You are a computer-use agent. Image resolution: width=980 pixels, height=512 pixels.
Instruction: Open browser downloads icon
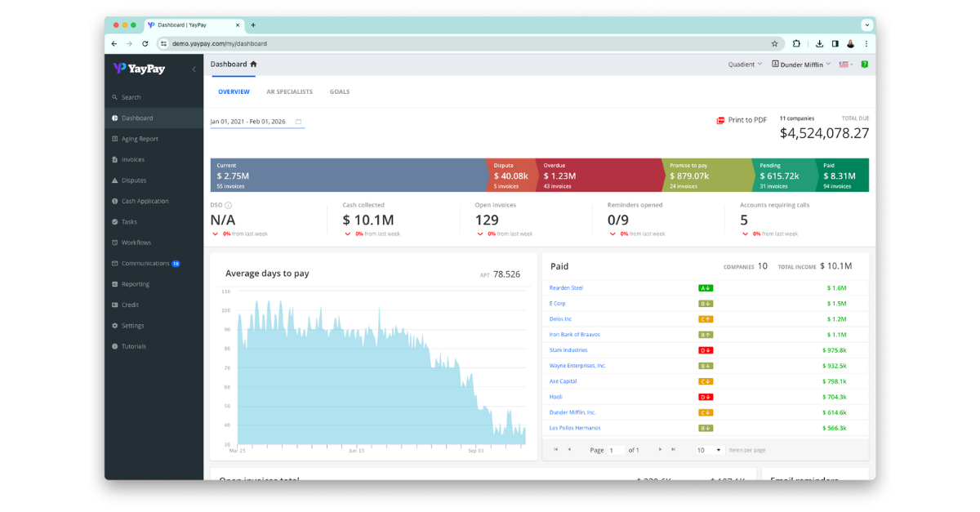(819, 43)
